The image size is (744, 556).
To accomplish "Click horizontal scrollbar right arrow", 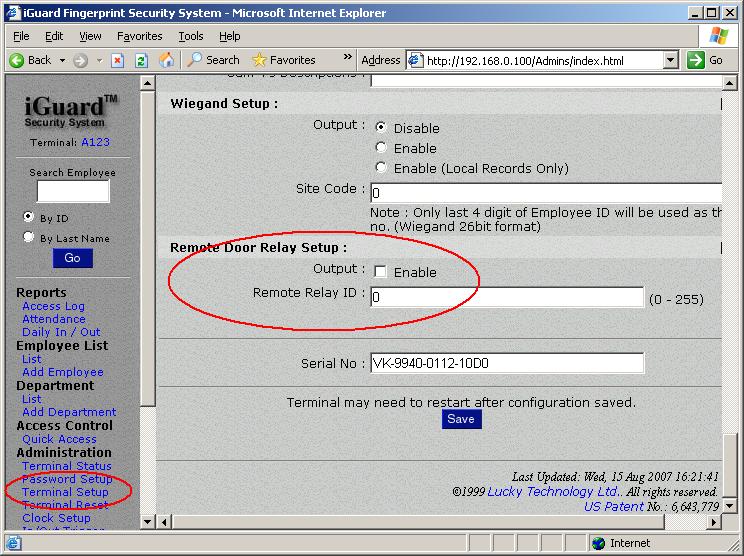I will pyautogui.click(x=714, y=522).
